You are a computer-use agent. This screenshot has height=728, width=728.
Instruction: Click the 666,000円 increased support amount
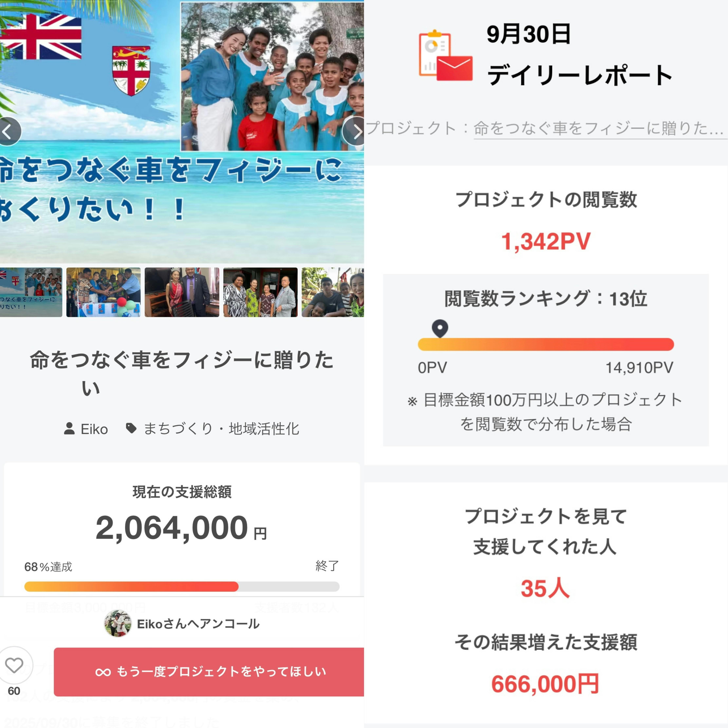tap(545, 684)
